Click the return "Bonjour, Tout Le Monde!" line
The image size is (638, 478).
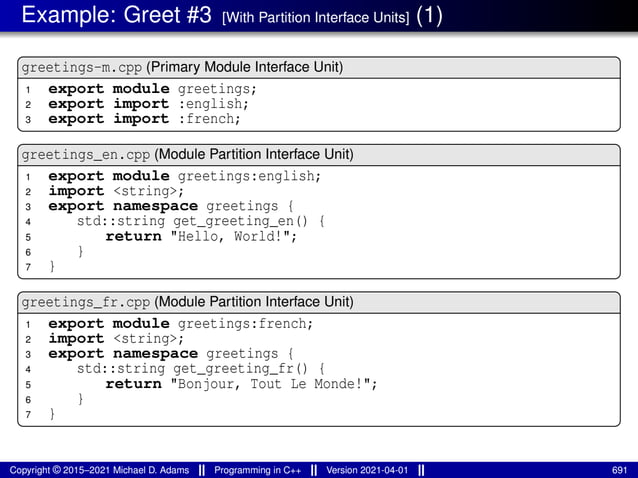tap(242, 384)
